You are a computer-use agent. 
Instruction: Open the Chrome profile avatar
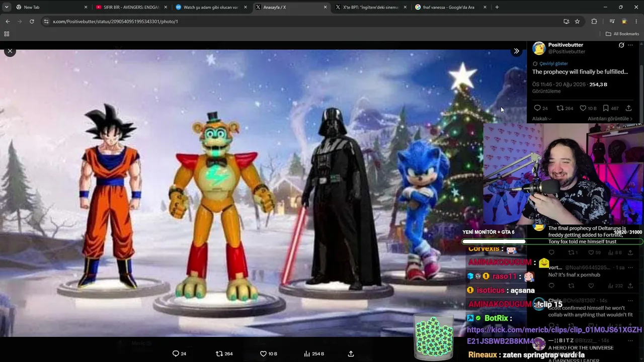[x=624, y=22]
